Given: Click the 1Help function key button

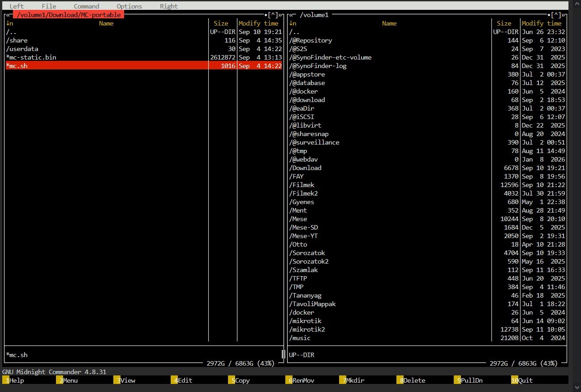Looking at the screenshot, I should click(x=13, y=380).
